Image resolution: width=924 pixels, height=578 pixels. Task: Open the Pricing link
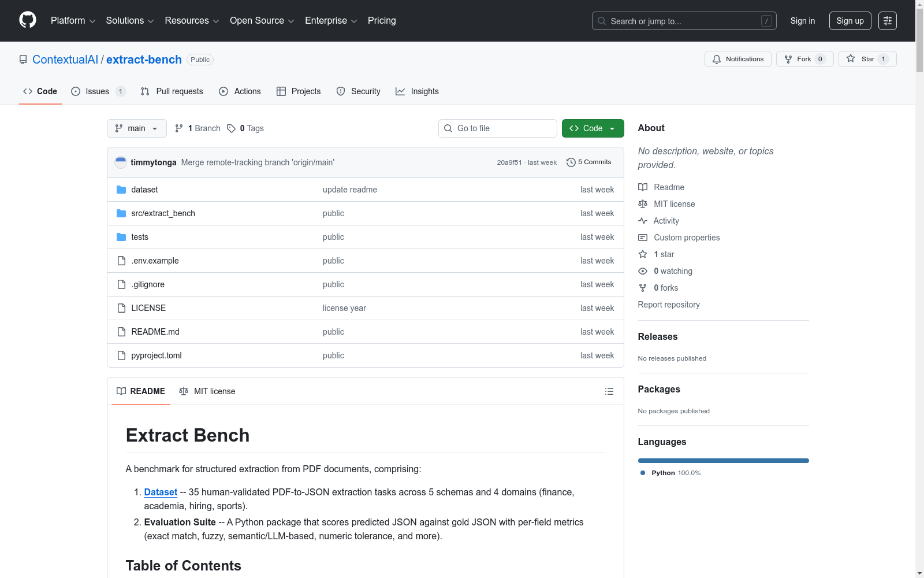click(x=382, y=21)
